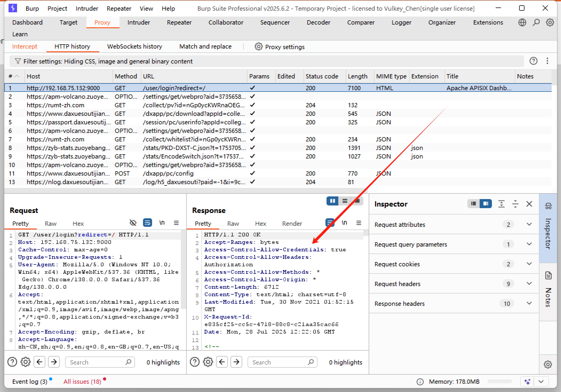Open Inspector settings gear at bottom
This screenshot has width=561, height=392.
548,364
